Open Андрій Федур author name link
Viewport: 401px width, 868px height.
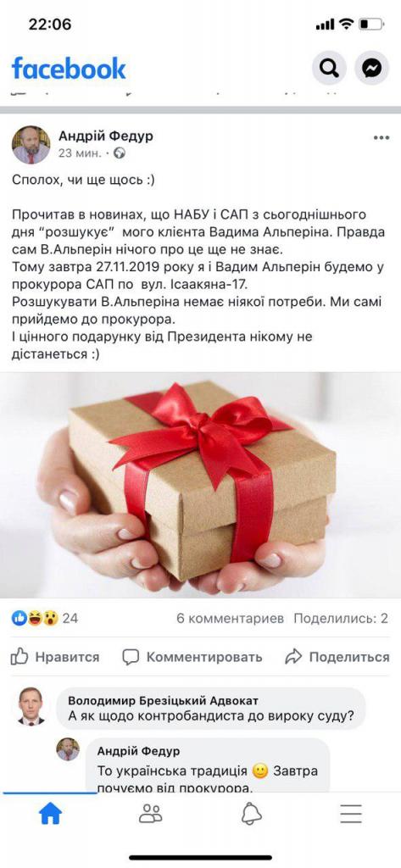coord(106,135)
